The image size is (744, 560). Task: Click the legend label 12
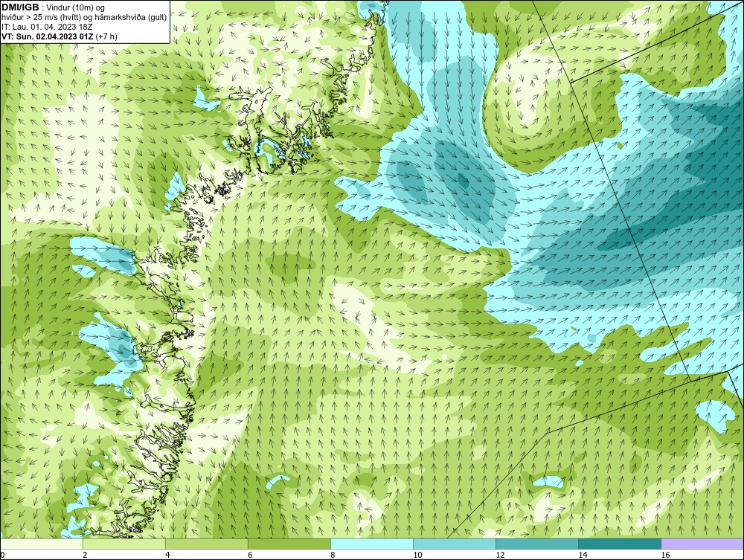click(500, 555)
